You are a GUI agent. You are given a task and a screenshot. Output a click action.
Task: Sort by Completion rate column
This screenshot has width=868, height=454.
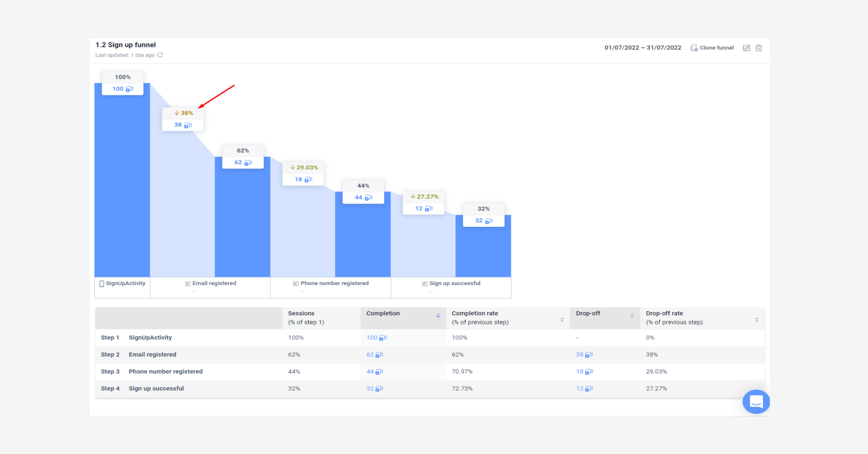[x=562, y=320]
